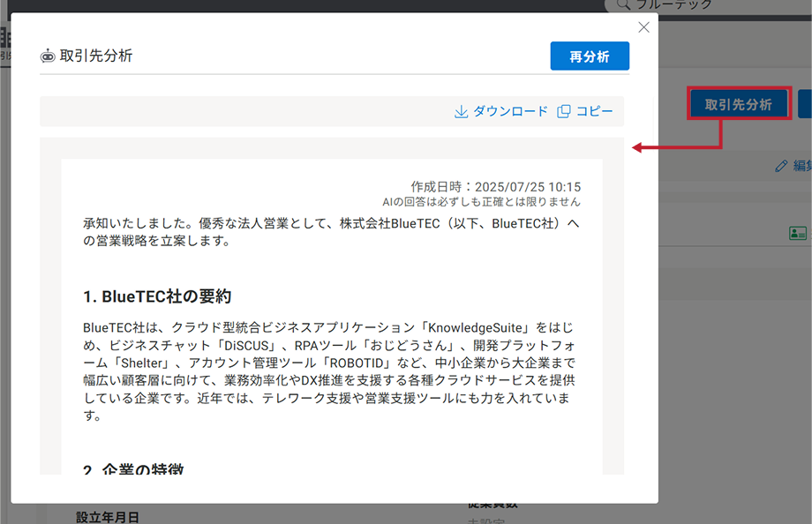Click the 設立年月日 field label
Viewport: 812px width, 524px height.
point(108,517)
